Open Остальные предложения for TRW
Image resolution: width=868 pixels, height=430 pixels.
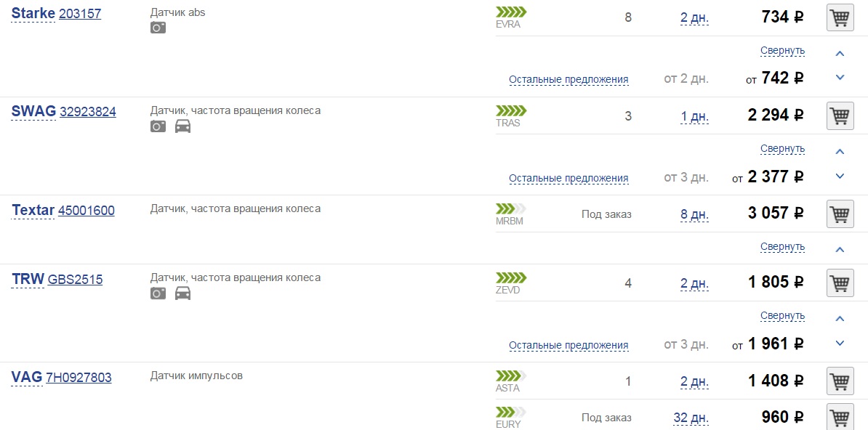(568, 345)
